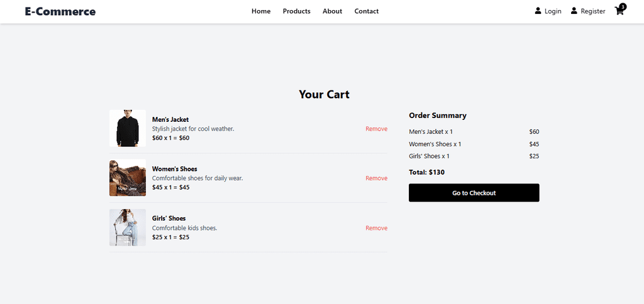Click the Men's Jacket product thumbnail
The image size is (644, 304).
coord(128,128)
